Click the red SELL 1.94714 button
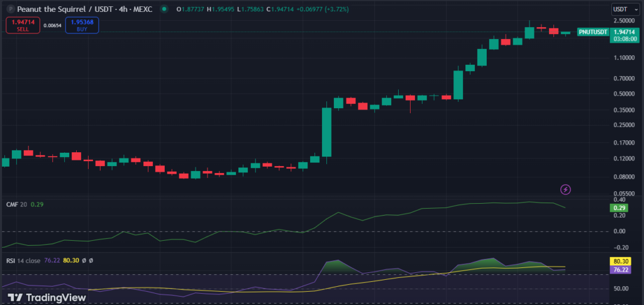 click(23, 25)
